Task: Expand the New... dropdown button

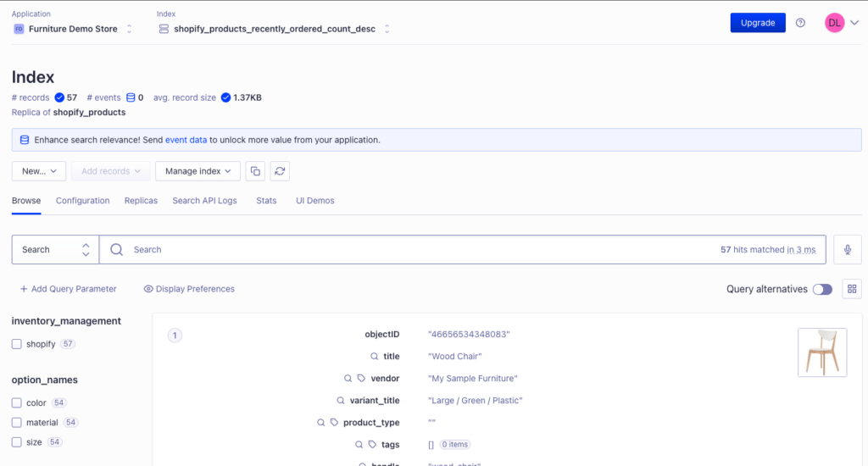Action: pos(39,171)
